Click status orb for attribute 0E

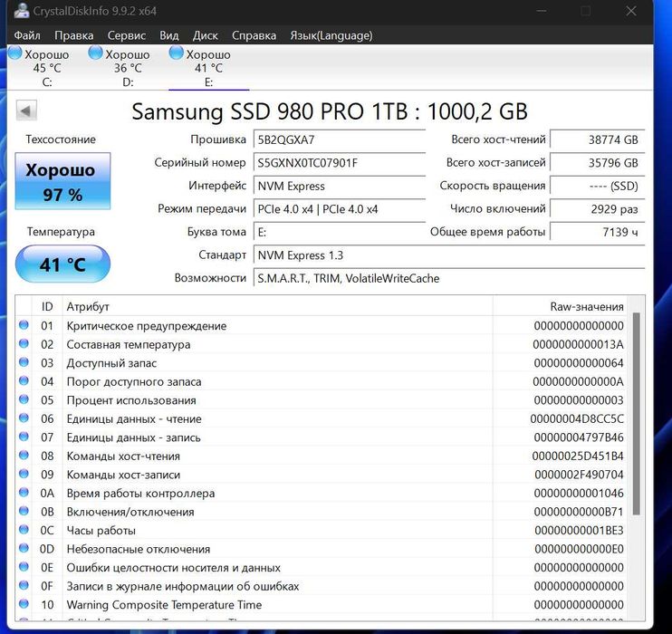(x=24, y=567)
